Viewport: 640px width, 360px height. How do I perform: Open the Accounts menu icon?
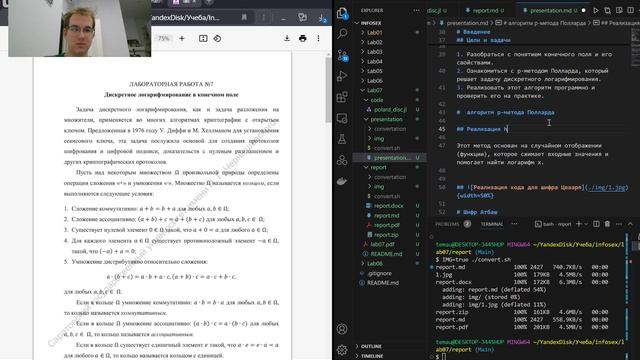coord(342,329)
